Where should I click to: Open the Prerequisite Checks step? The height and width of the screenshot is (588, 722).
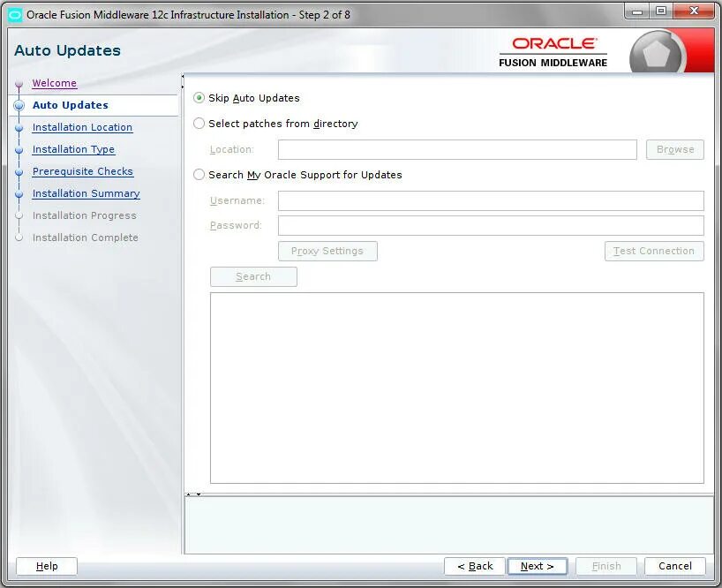pos(83,171)
